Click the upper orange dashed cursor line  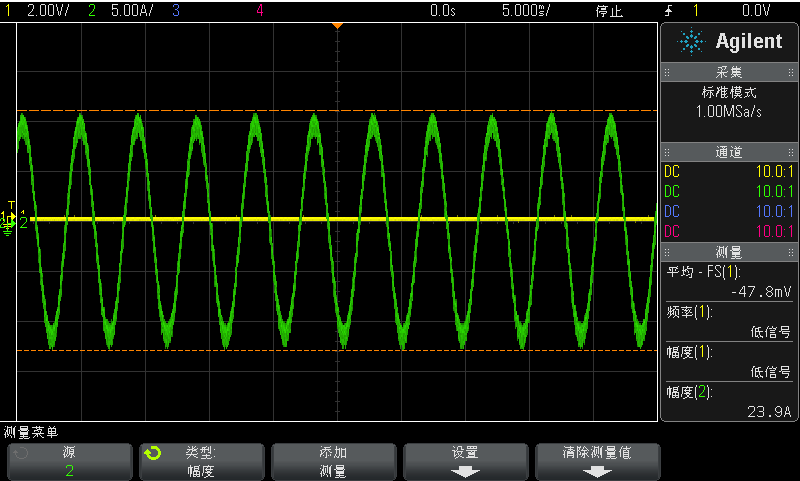337,110
